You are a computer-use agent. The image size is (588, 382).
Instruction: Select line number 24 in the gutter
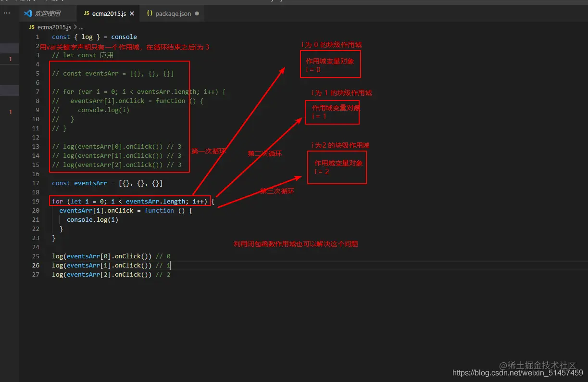(36, 247)
